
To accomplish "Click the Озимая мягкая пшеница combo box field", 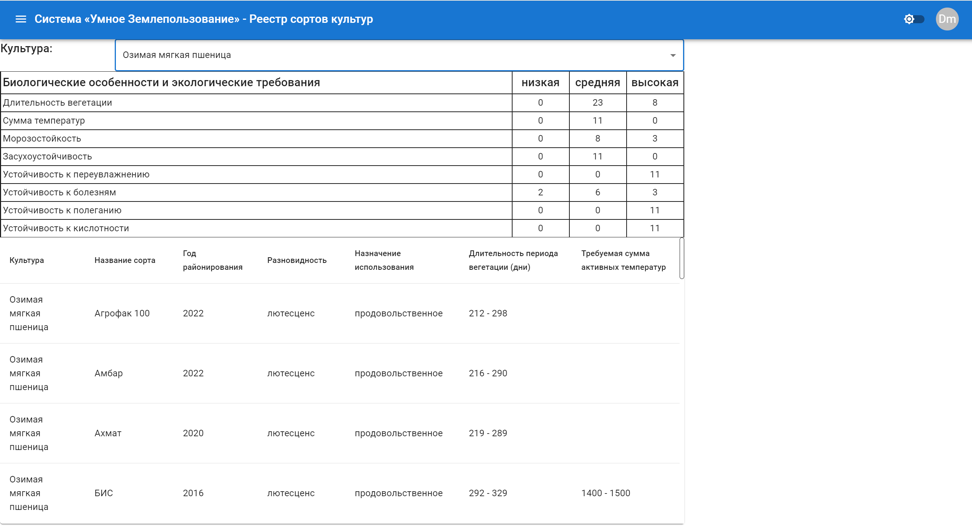I will (x=399, y=55).
